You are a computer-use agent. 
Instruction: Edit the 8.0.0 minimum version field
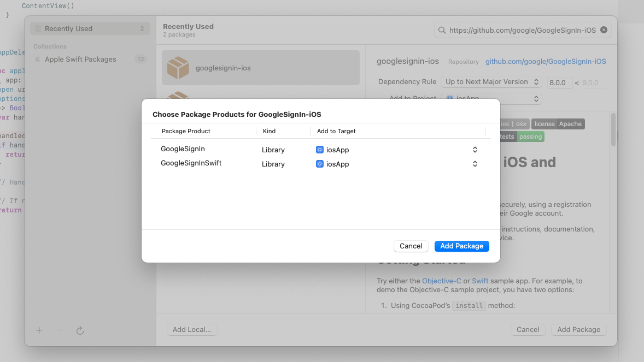point(559,82)
